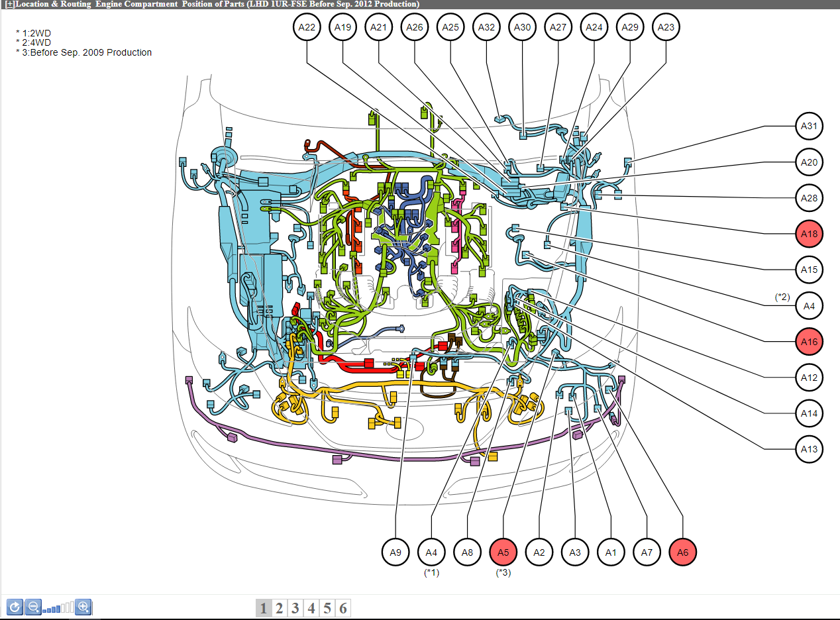Switch to diagram page 3
The height and width of the screenshot is (620, 840).
[295, 609]
